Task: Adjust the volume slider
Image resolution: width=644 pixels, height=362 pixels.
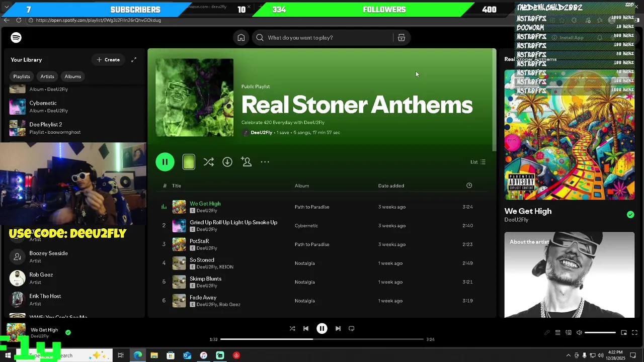Action: coord(600,332)
